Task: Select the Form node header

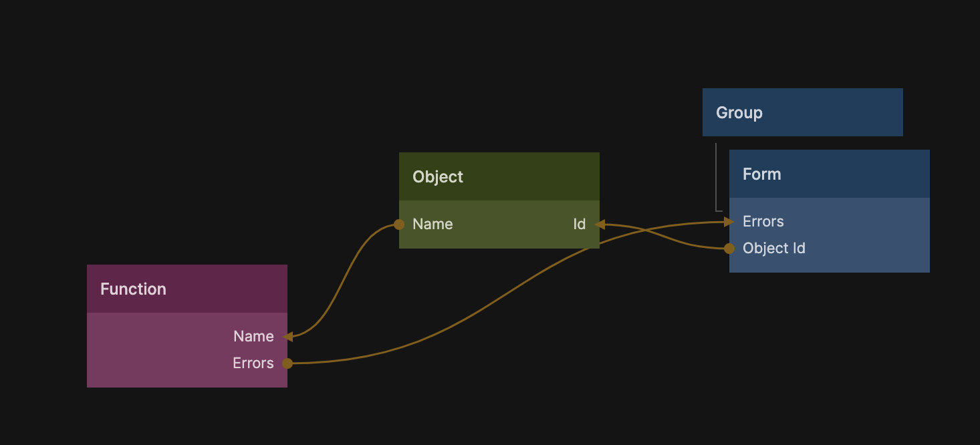Action: pos(829,174)
